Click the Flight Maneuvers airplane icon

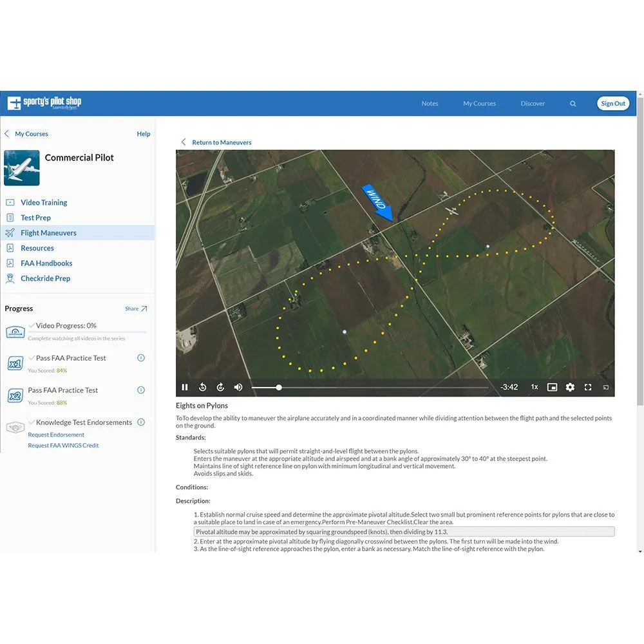10,233
